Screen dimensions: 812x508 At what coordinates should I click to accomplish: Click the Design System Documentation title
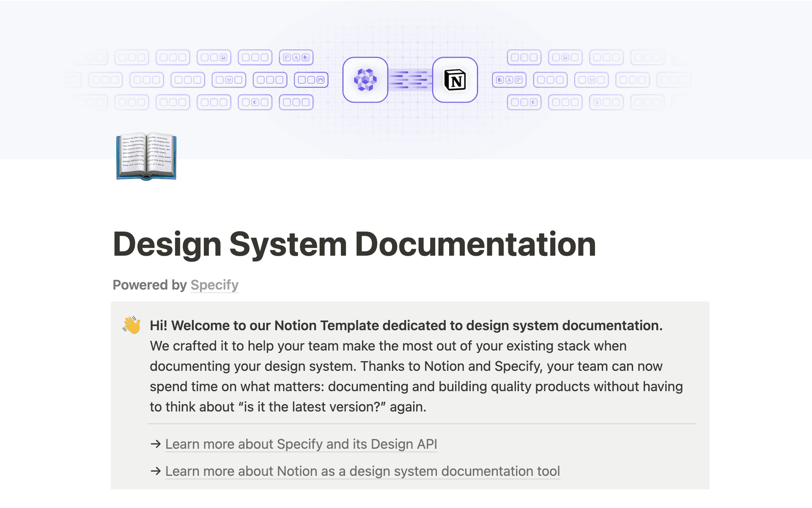pos(354,244)
